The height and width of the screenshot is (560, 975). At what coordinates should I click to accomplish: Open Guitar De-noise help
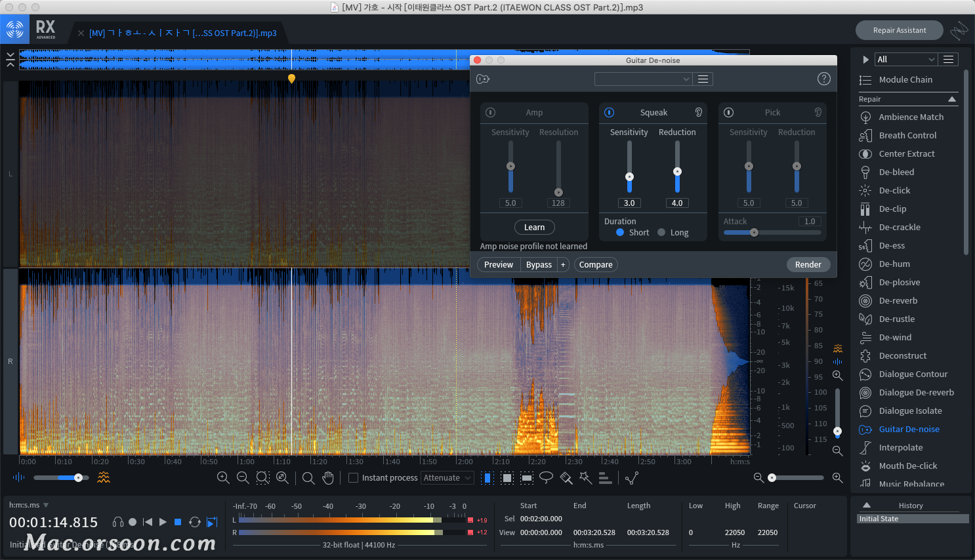coord(824,79)
